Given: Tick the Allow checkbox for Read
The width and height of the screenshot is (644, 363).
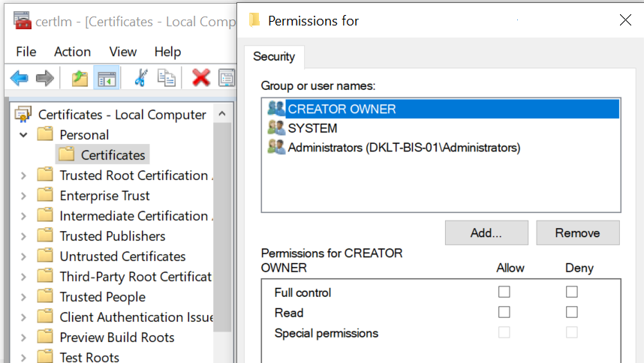Looking at the screenshot, I should (x=504, y=312).
